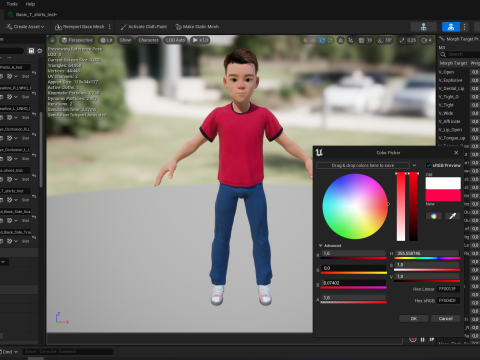
Task: Toggle color wheel/spectrum mode icon
Action: coord(434,216)
